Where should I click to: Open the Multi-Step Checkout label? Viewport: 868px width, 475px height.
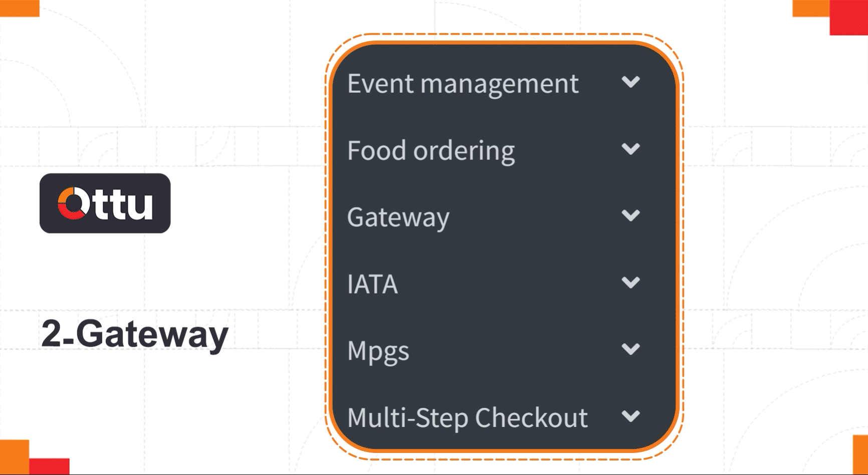tap(468, 418)
